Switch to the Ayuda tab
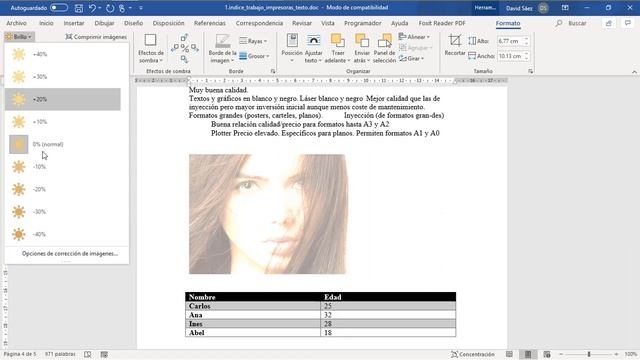The height and width of the screenshot is (360, 640). [400, 23]
